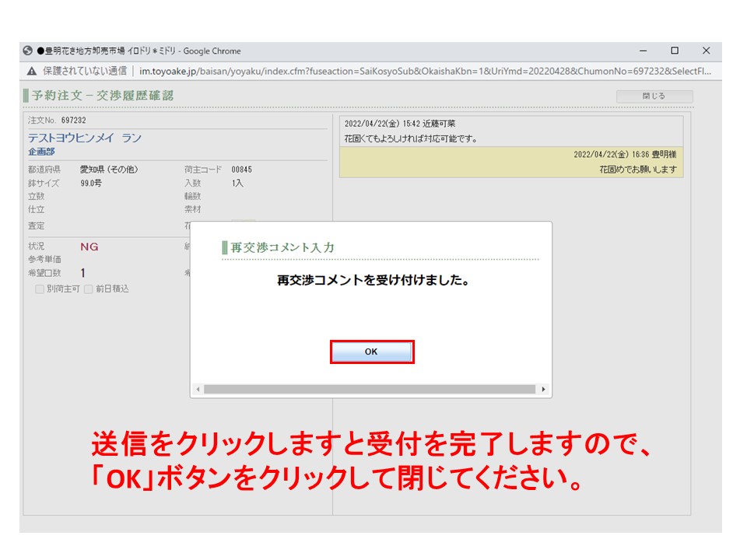Click the dialog scrollbar right arrow
This screenshot has width=747, height=560.
pyautogui.click(x=543, y=389)
